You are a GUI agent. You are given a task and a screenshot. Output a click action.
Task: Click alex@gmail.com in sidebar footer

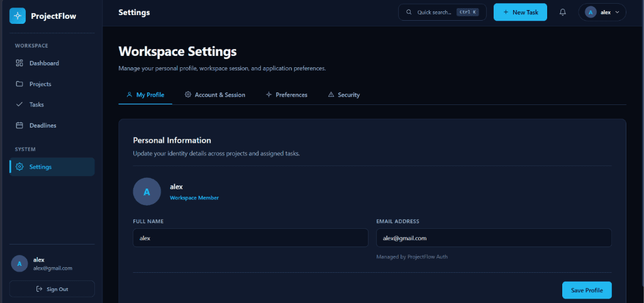pyautogui.click(x=53, y=268)
